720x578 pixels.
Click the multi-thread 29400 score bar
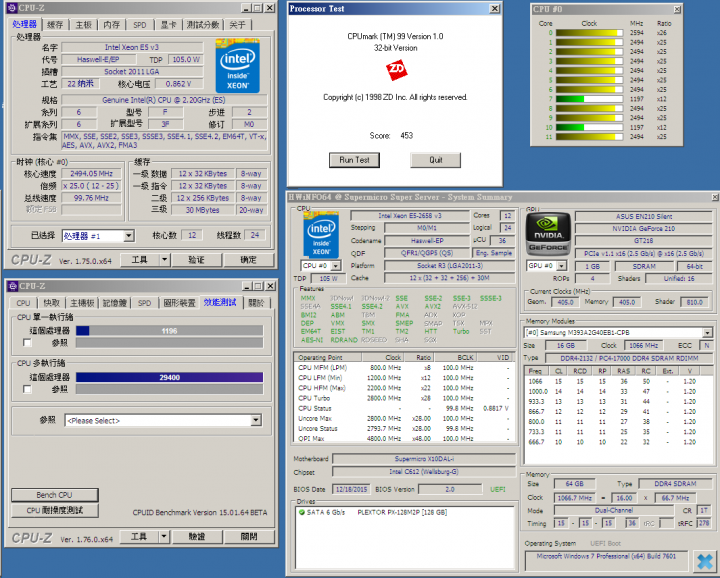click(x=169, y=377)
